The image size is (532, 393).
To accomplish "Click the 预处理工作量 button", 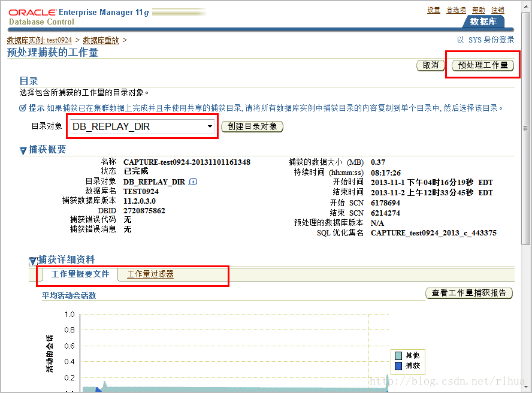I will click(x=483, y=65).
